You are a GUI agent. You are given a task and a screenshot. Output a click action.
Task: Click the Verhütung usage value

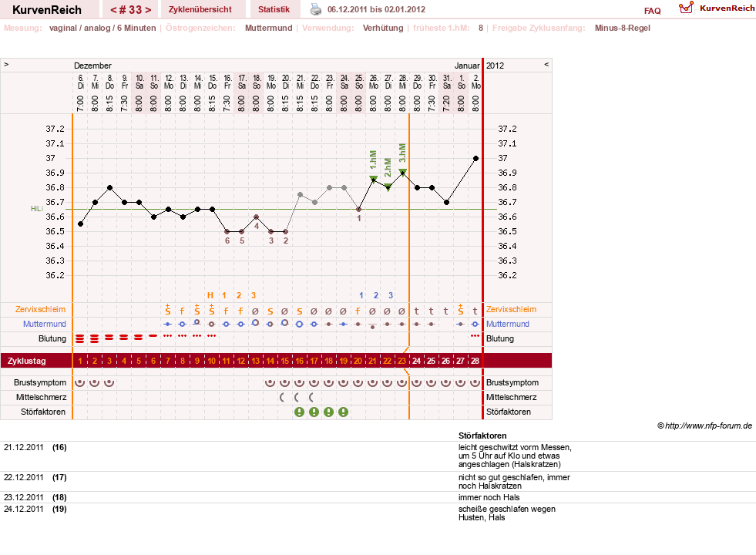pos(383,28)
